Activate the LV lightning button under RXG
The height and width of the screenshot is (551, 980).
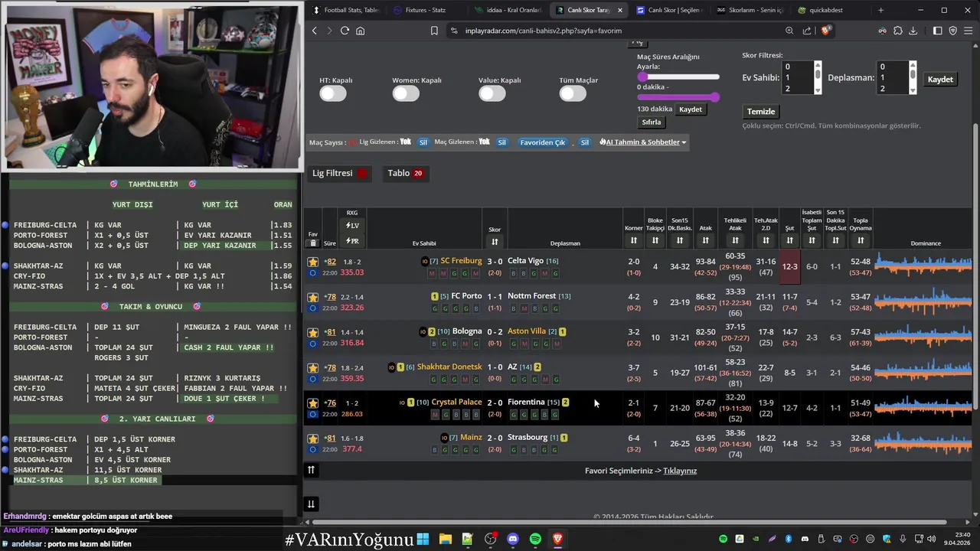point(352,226)
